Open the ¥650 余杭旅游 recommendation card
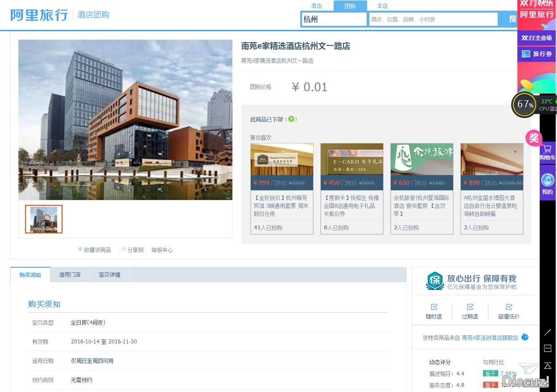The width and height of the screenshot is (557, 392). (x=422, y=189)
